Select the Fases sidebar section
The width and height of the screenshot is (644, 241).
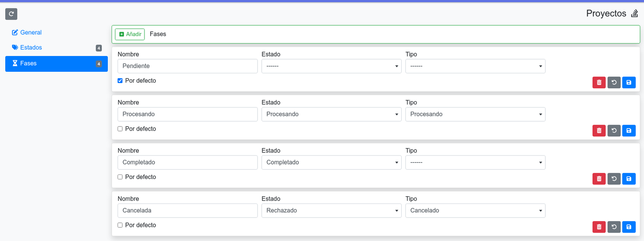[x=56, y=64]
